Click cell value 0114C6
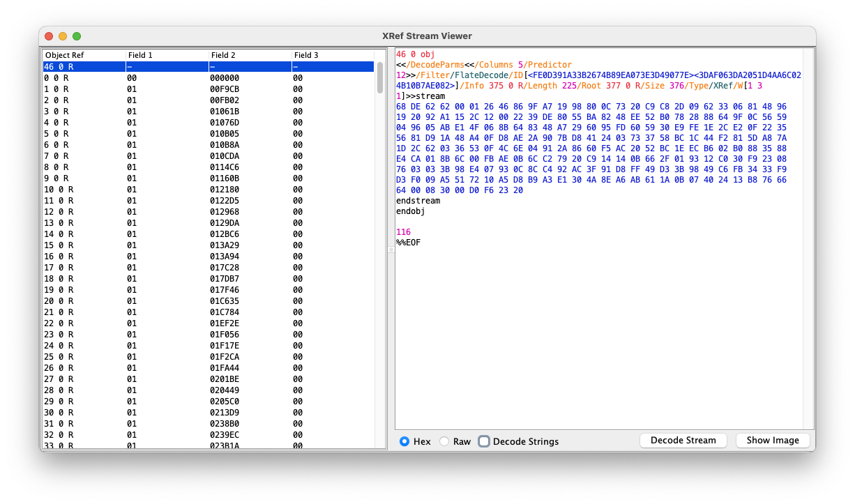 click(225, 167)
